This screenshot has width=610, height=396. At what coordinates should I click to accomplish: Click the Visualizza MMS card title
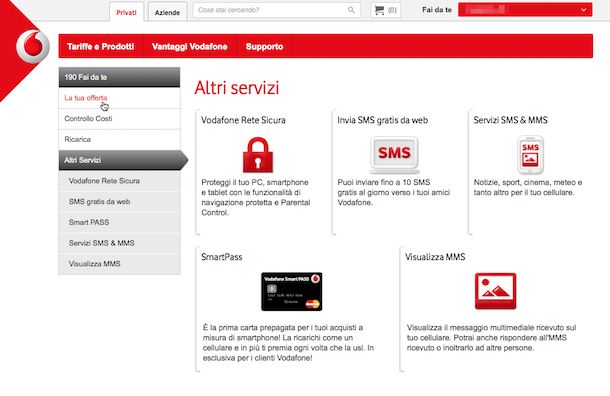point(435,257)
